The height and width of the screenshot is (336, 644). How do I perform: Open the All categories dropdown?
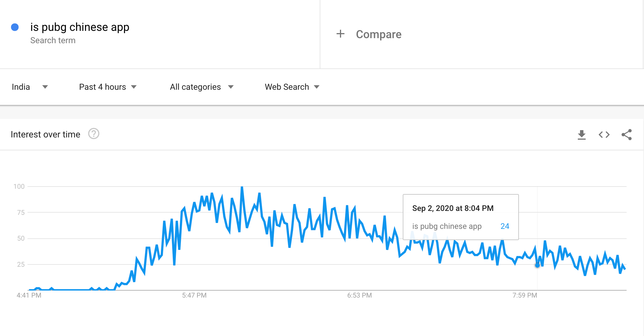[202, 87]
